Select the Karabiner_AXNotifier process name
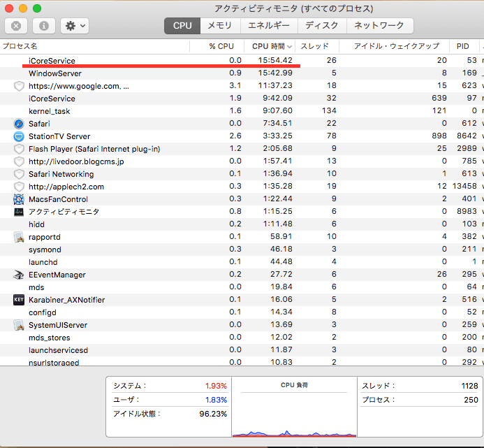 point(66,300)
